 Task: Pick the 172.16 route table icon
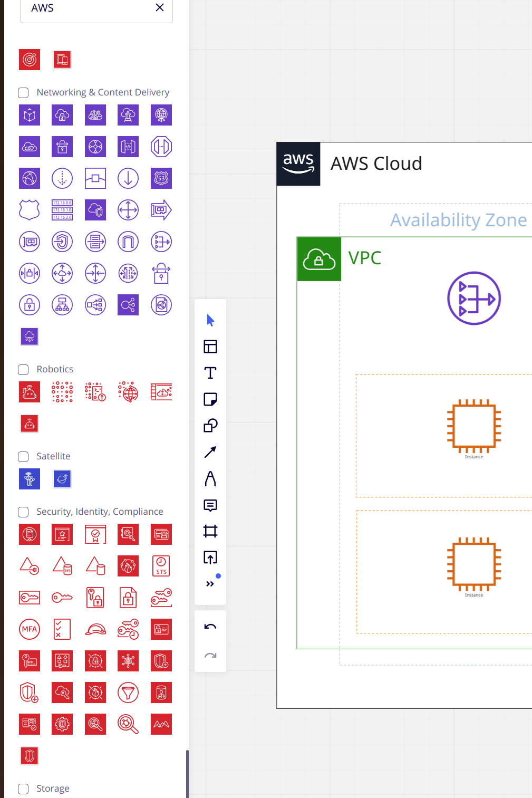[62, 210]
